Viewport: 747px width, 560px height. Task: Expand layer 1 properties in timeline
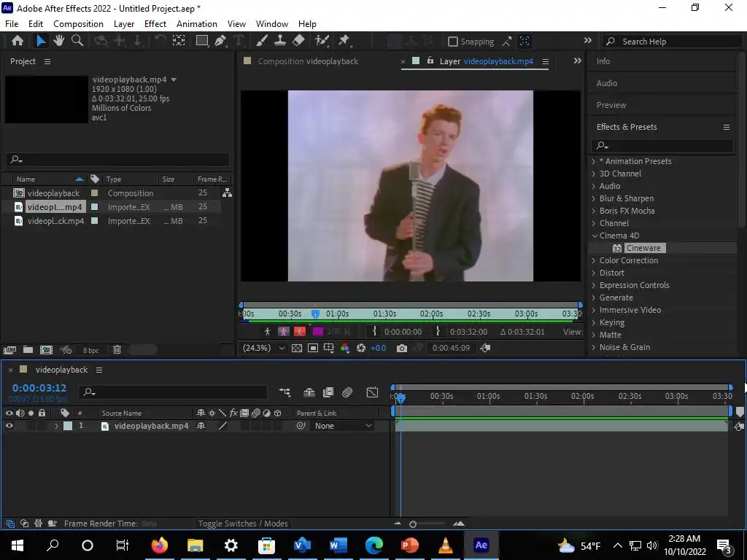coord(56,426)
